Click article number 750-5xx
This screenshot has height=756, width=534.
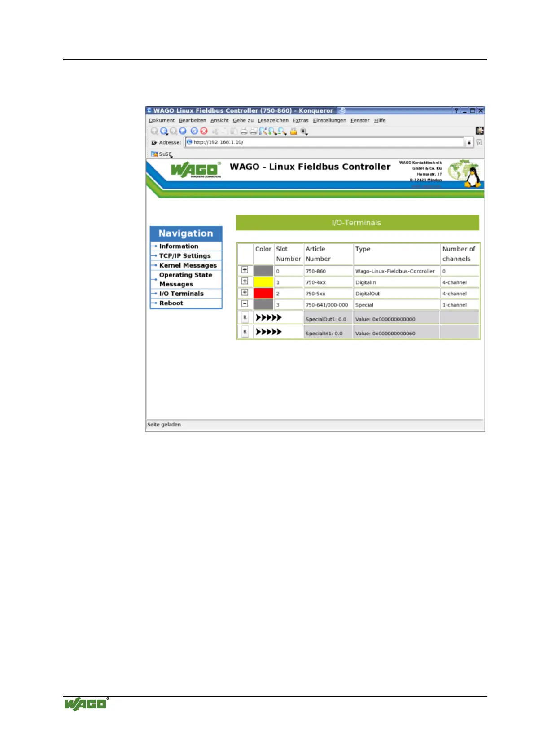click(x=315, y=294)
